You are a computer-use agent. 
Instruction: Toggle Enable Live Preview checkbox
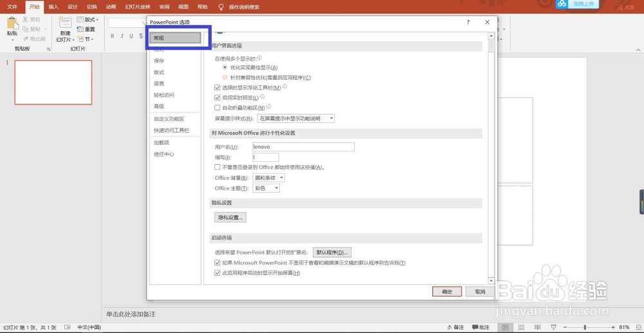pos(218,98)
